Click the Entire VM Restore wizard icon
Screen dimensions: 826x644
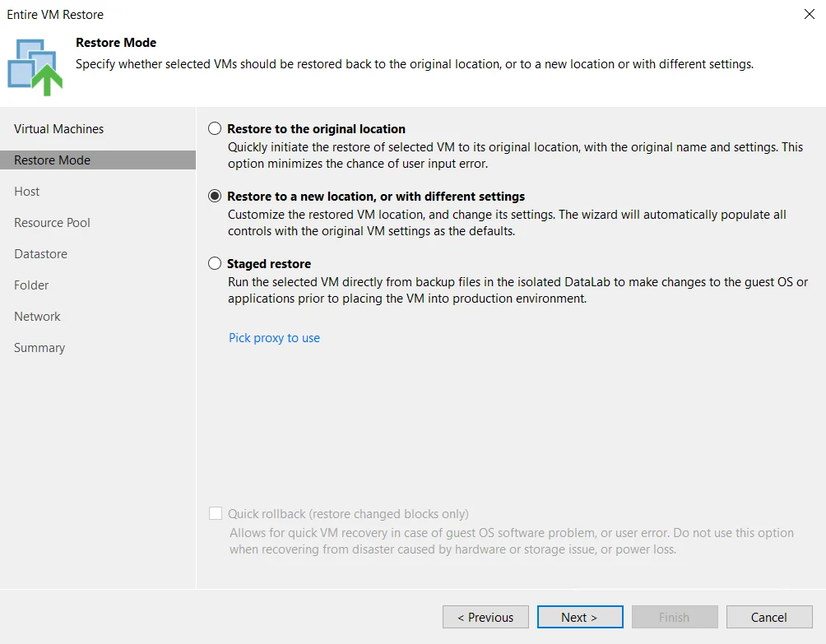[x=35, y=67]
